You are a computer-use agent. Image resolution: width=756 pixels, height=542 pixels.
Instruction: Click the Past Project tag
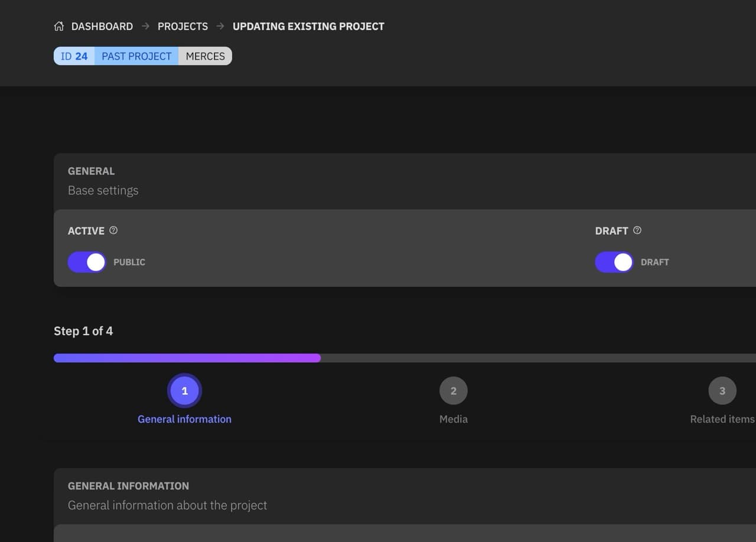(x=136, y=56)
